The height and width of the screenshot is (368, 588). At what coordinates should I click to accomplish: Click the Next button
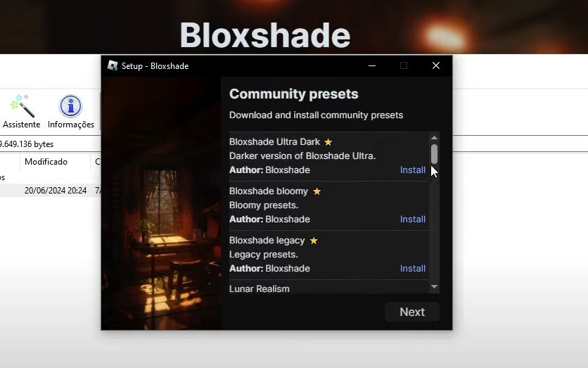[x=412, y=312]
